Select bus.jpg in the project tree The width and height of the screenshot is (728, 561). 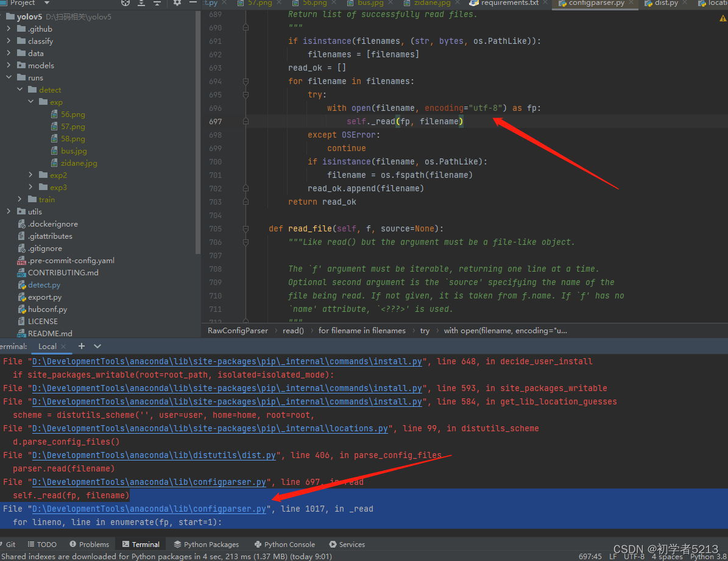[x=74, y=150]
